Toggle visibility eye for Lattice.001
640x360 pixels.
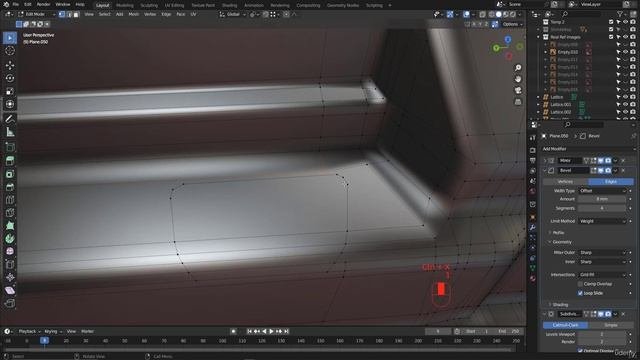point(625,104)
